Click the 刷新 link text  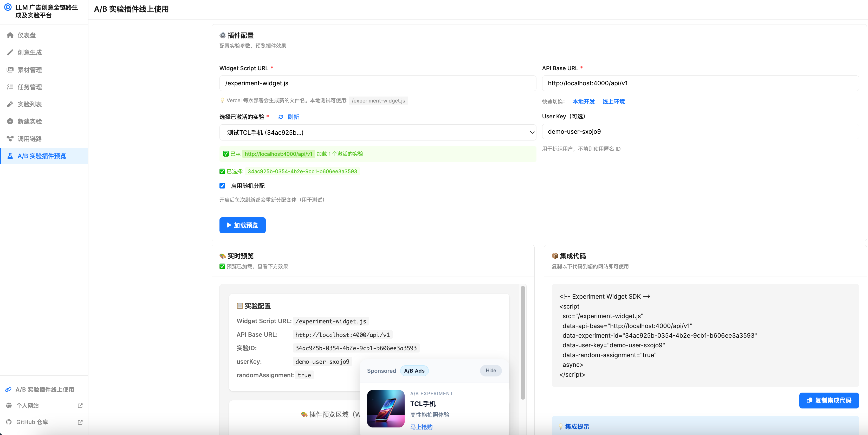pyautogui.click(x=293, y=117)
